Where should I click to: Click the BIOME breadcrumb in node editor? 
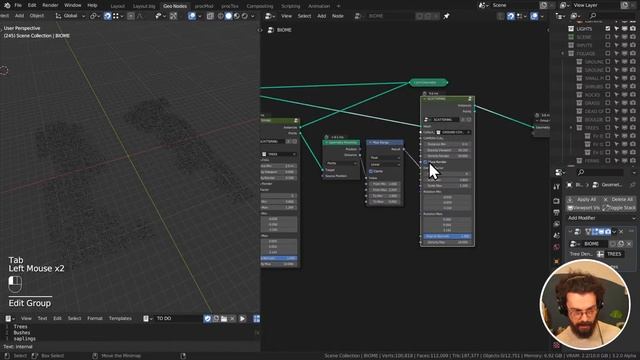[284, 30]
